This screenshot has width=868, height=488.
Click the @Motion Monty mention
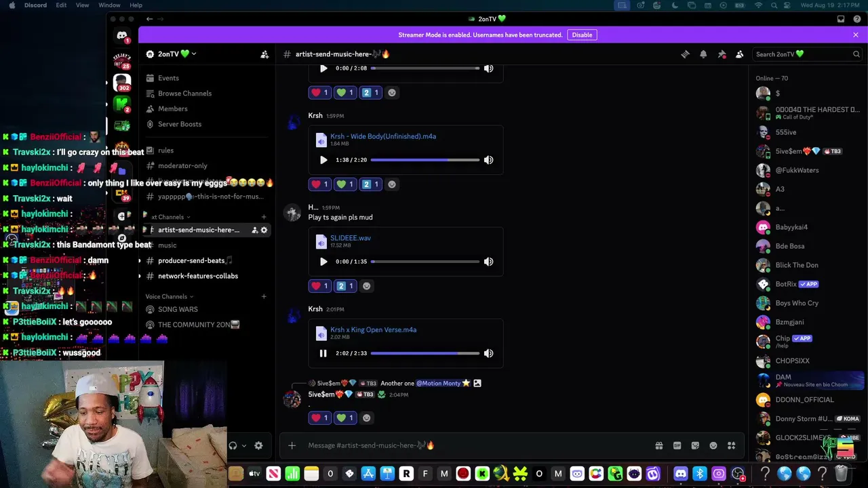tap(438, 384)
